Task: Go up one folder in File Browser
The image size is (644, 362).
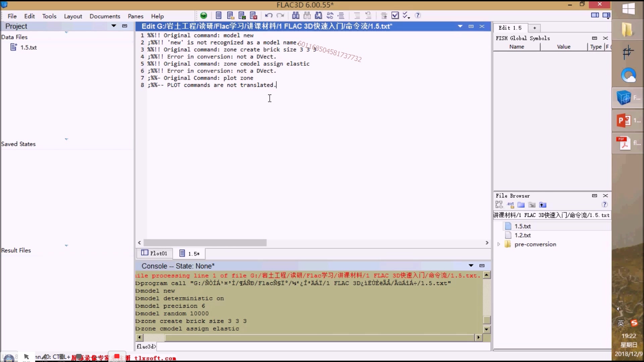Action: click(x=543, y=205)
